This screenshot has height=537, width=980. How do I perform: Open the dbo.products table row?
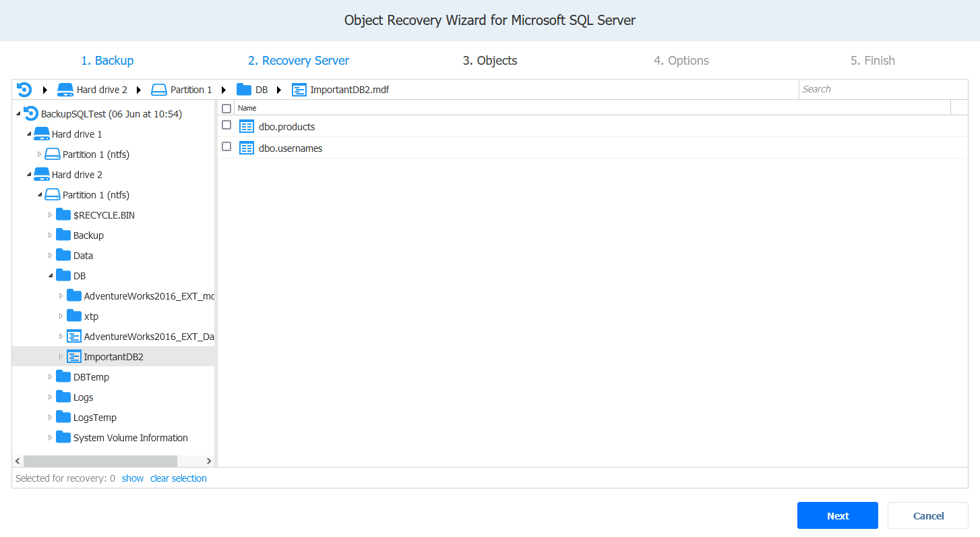click(593, 126)
